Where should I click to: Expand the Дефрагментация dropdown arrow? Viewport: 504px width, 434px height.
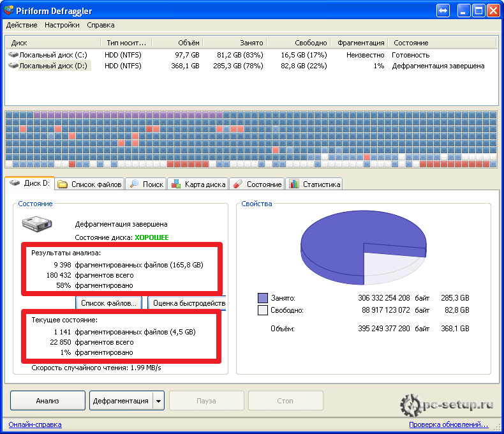point(158,401)
